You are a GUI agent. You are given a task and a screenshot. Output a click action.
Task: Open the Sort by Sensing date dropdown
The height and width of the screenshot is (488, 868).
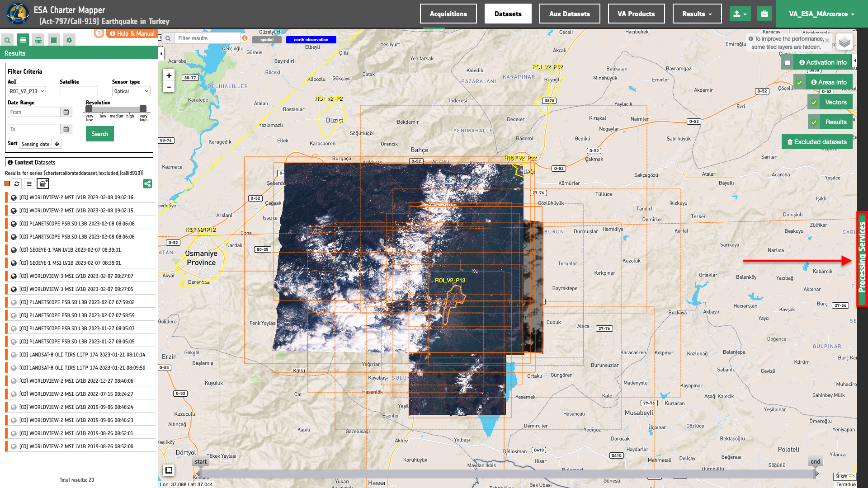[x=35, y=144]
